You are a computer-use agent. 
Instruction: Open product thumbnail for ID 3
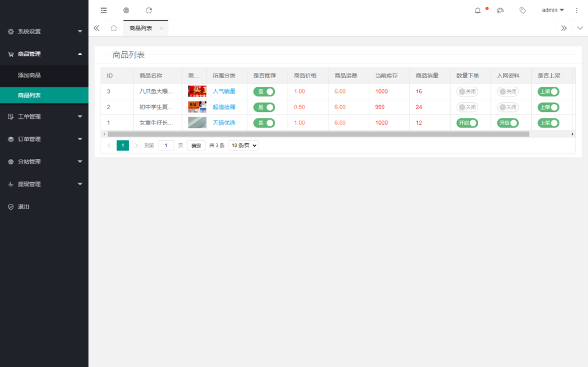tap(198, 91)
